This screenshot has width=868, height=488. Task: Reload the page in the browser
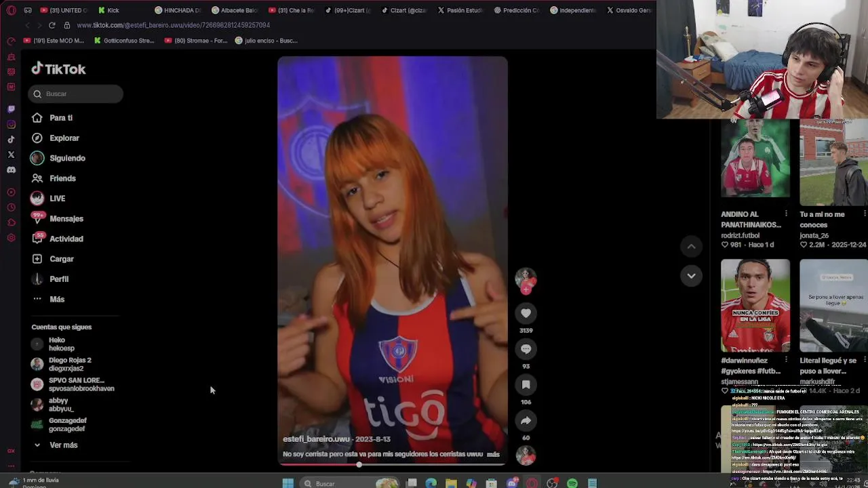[x=52, y=25]
